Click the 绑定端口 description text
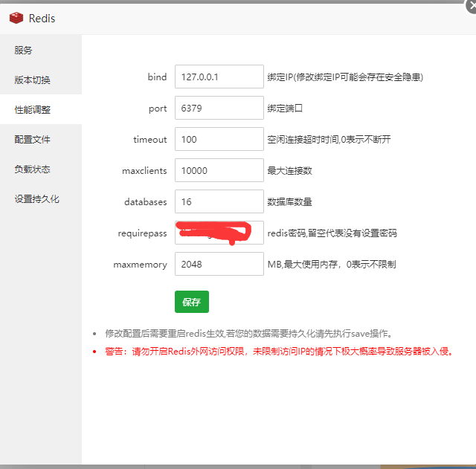Screen dimensions: 476x469 tap(285, 109)
